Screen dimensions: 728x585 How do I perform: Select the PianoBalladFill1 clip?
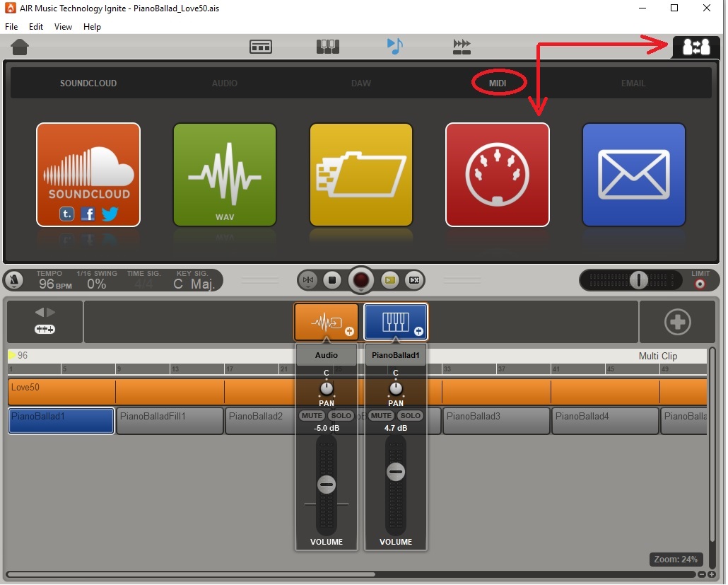coord(170,421)
